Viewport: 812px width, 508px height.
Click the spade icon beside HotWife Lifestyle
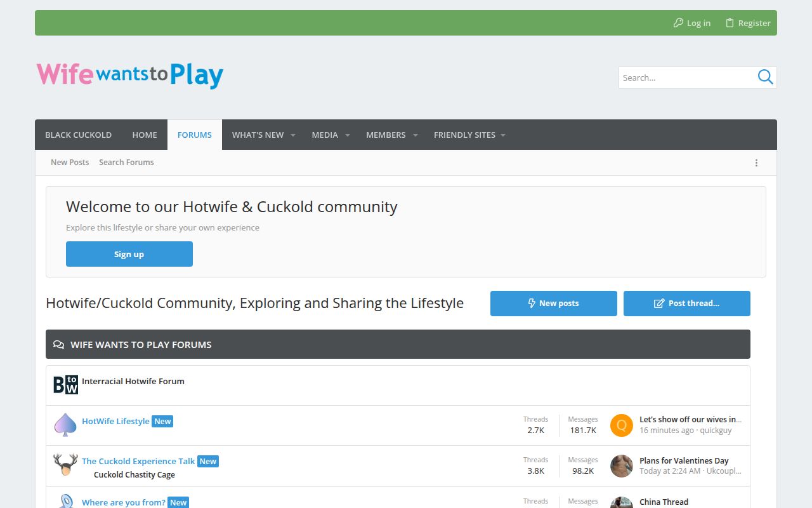tap(65, 425)
